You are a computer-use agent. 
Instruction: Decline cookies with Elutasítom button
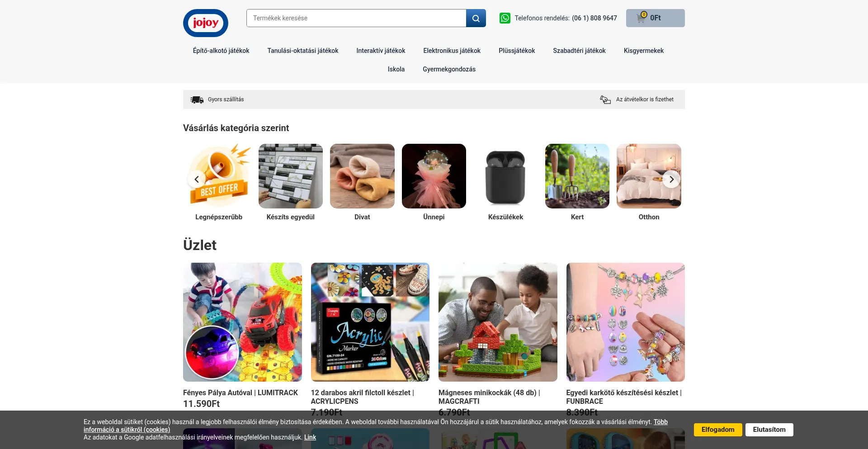pyautogui.click(x=769, y=430)
